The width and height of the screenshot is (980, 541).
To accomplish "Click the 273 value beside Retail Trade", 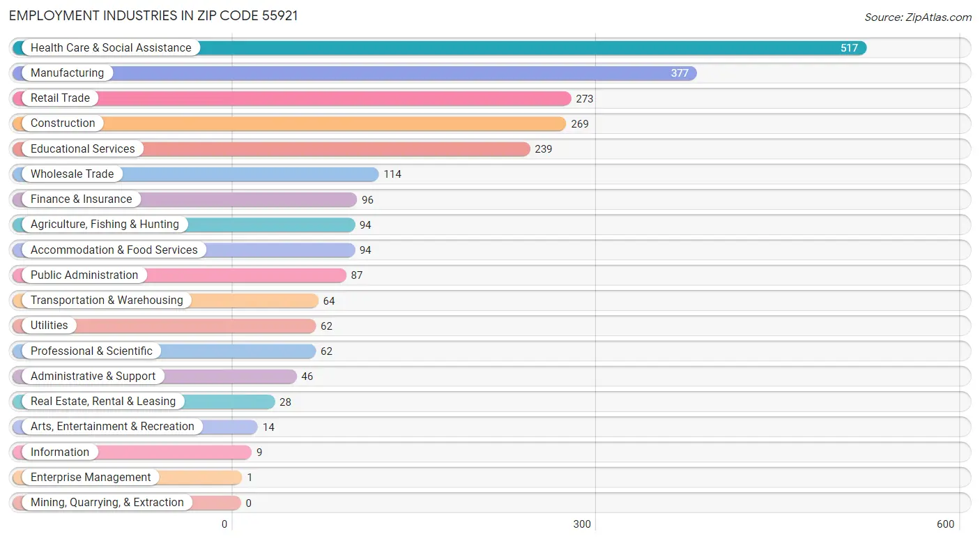I will 585,98.
